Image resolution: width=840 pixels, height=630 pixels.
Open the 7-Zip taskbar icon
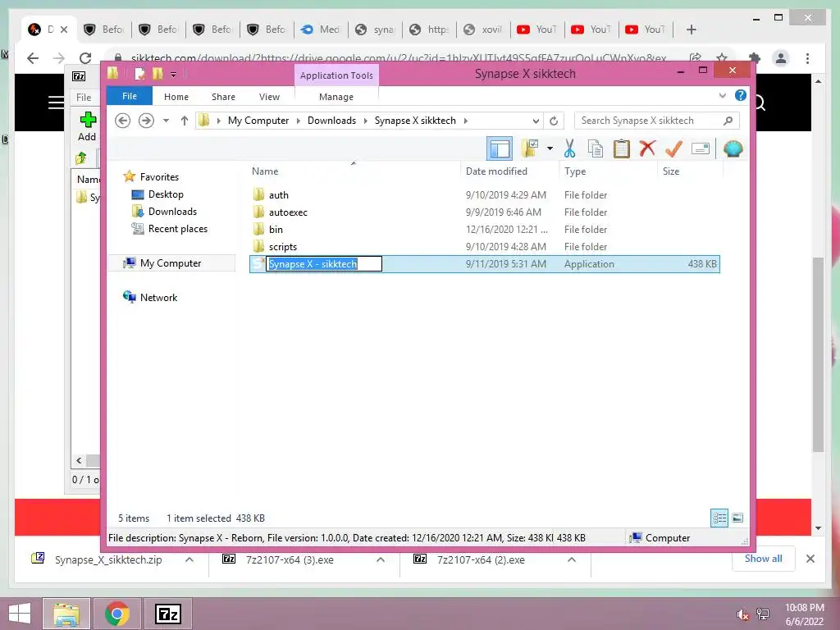[x=167, y=614]
